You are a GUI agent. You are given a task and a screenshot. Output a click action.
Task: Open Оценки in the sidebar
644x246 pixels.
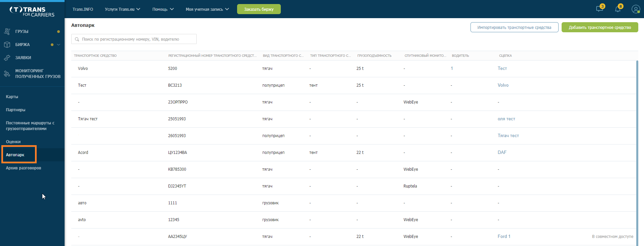point(13,142)
